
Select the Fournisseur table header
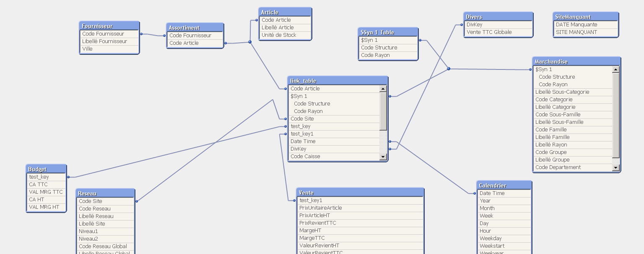point(109,26)
